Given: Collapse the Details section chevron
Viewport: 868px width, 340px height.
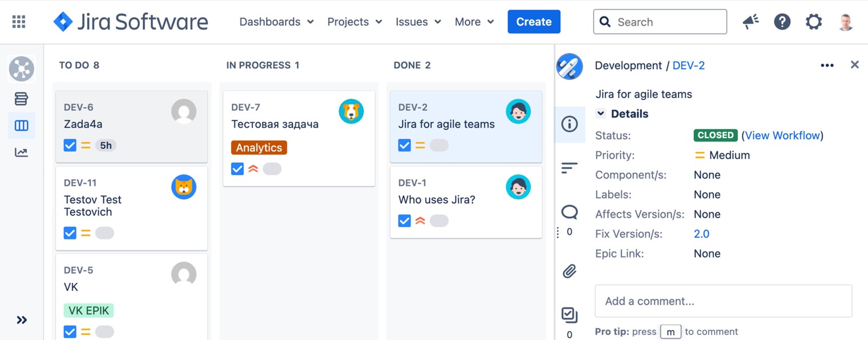Looking at the screenshot, I should point(601,114).
